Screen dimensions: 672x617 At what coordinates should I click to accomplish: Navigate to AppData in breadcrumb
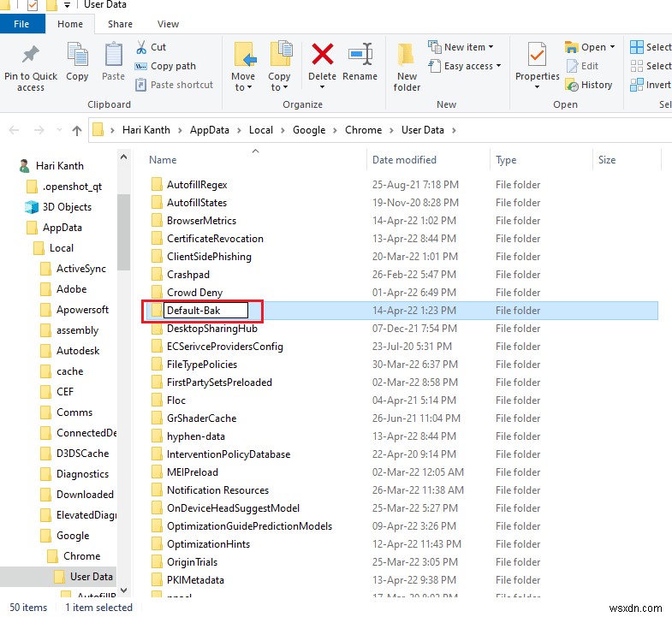tap(210, 130)
